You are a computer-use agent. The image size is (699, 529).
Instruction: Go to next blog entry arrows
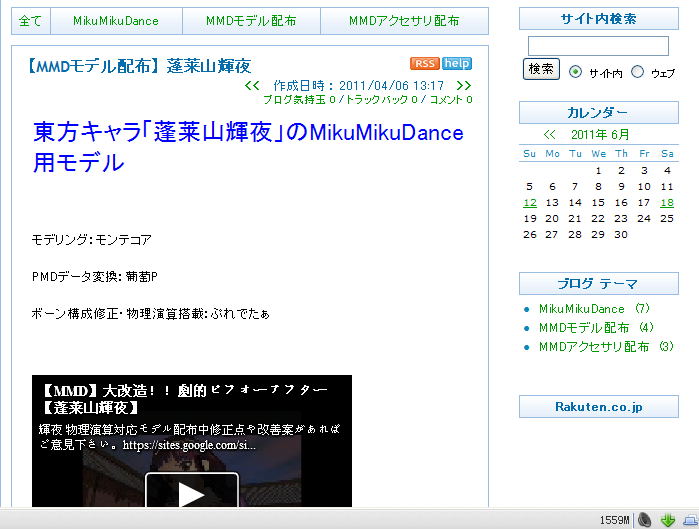coord(464,85)
